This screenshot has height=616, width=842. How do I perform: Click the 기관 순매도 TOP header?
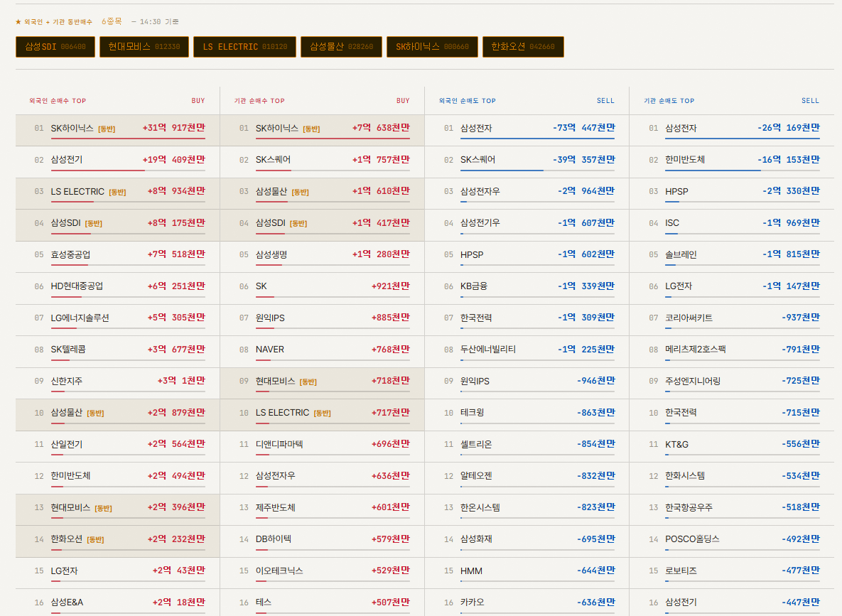click(x=669, y=101)
